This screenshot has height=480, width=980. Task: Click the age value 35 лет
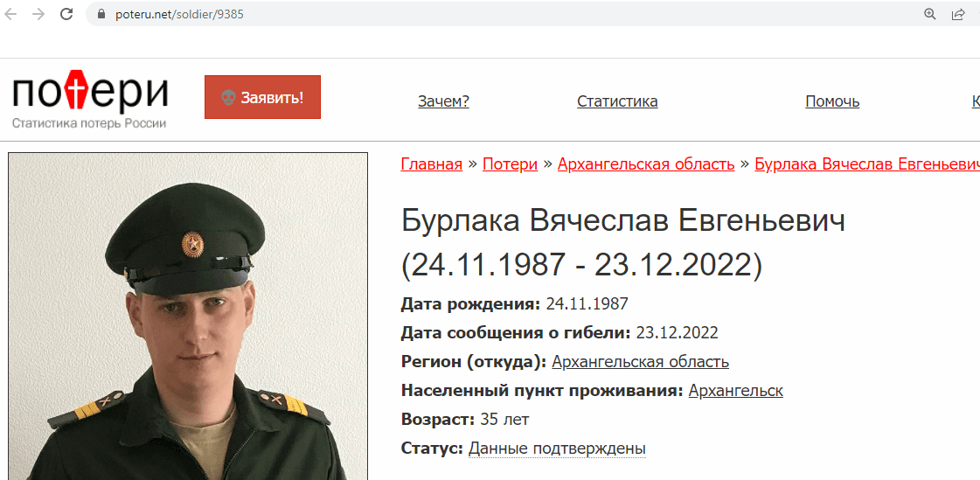(504, 420)
